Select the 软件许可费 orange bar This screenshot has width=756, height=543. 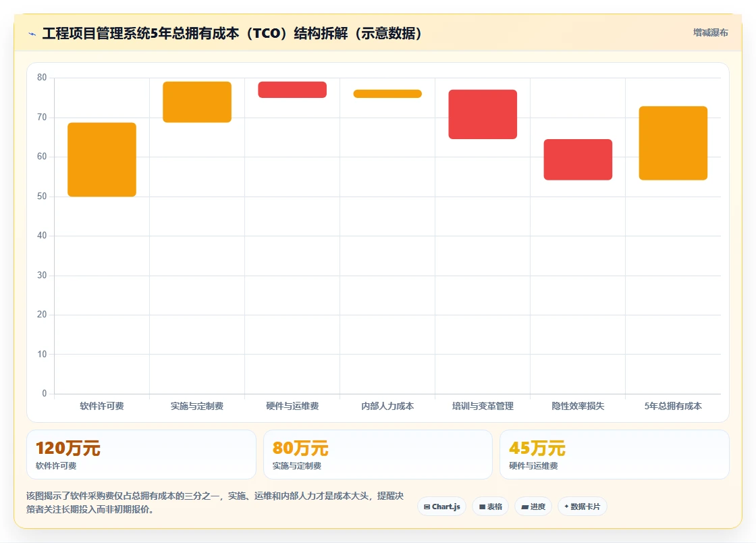point(102,159)
